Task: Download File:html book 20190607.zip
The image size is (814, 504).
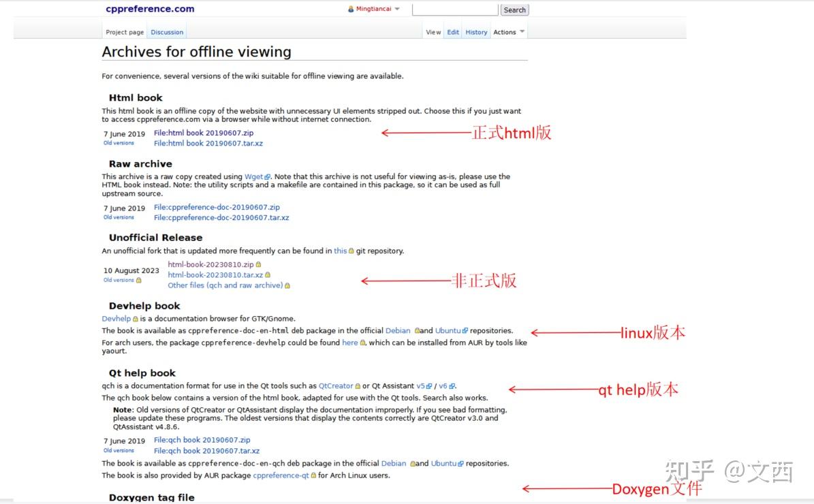Action: point(203,133)
